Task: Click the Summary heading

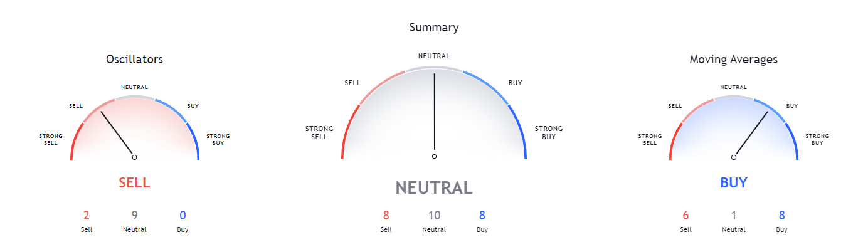Action: pos(434,28)
